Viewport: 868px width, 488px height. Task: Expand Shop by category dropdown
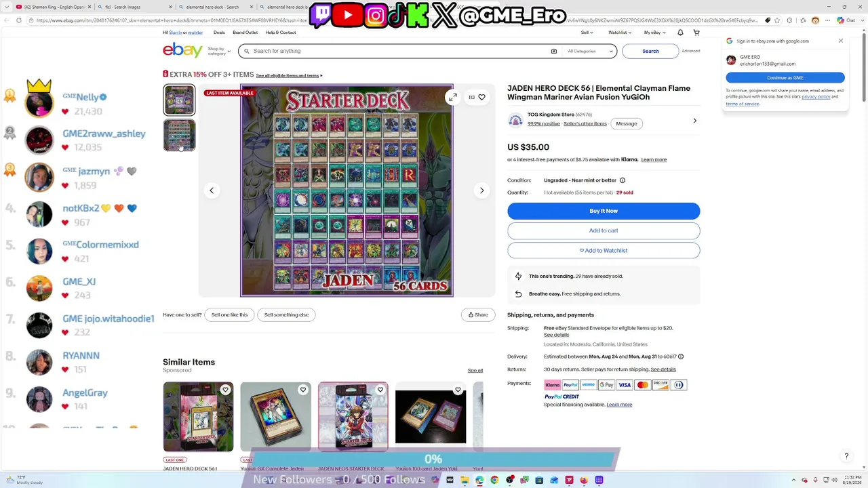tap(219, 51)
